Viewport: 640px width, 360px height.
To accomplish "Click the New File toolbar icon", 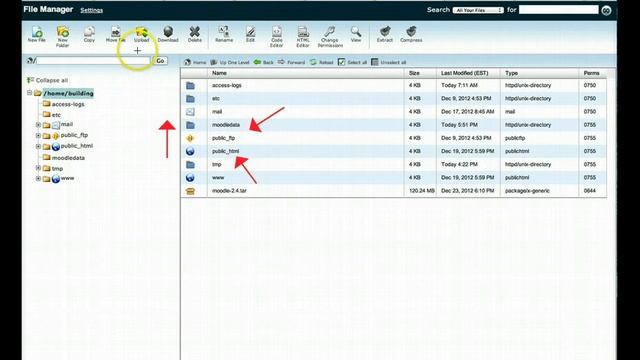I will 36,34.
